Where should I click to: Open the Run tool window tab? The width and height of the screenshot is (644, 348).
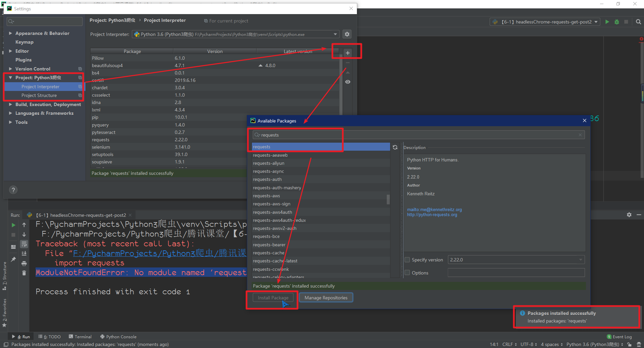click(x=21, y=337)
